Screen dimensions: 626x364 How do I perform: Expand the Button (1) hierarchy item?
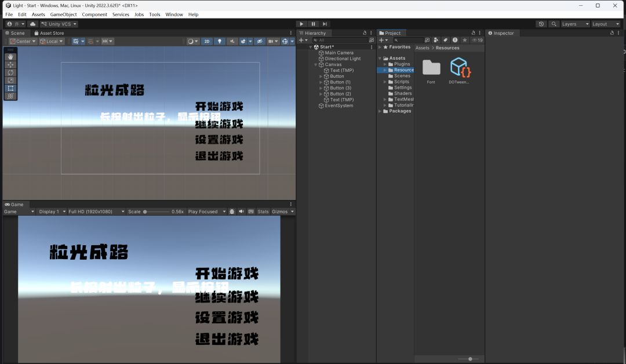pyautogui.click(x=321, y=82)
